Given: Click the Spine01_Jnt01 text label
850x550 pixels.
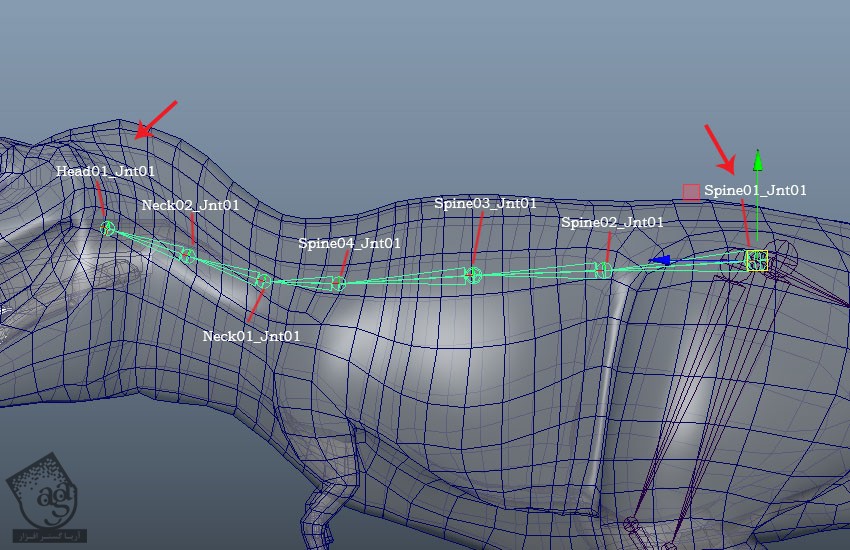Looking at the screenshot, I should click(755, 189).
